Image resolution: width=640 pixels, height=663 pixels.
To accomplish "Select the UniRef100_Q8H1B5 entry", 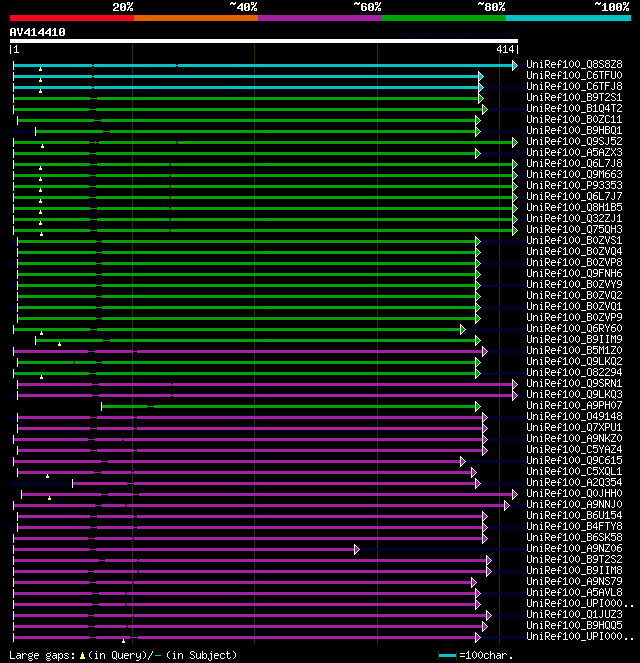I will 574,207.
